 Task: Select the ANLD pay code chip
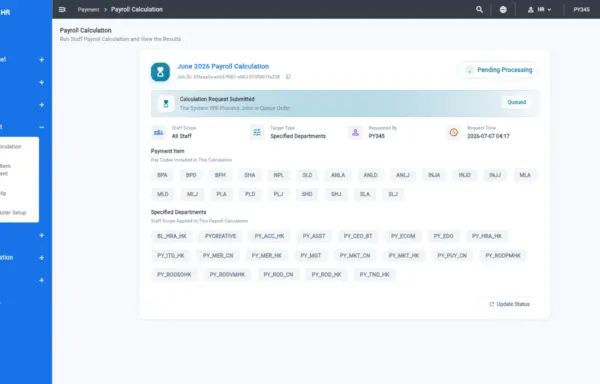pos(370,175)
